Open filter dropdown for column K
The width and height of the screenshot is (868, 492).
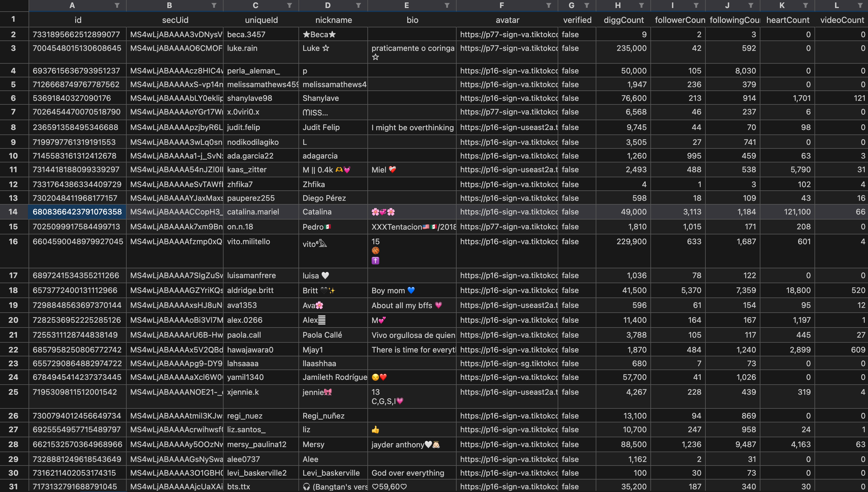806,5
